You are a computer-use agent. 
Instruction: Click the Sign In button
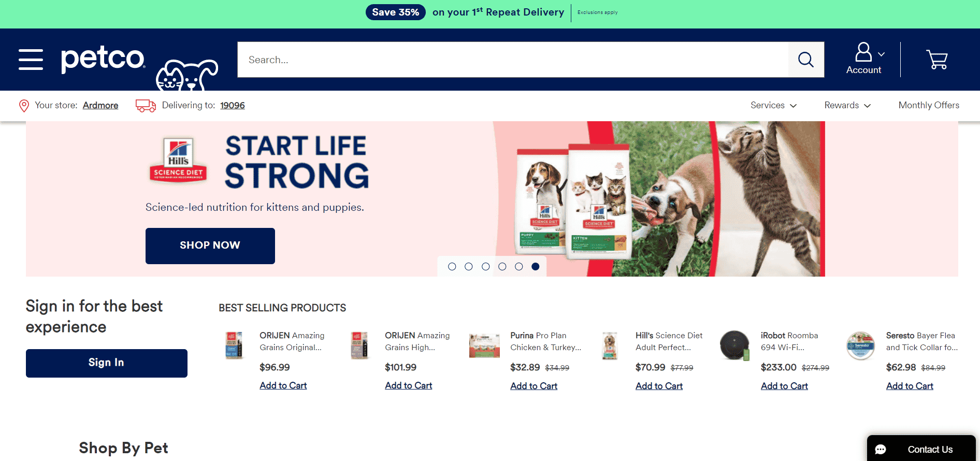pyautogui.click(x=107, y=363)
